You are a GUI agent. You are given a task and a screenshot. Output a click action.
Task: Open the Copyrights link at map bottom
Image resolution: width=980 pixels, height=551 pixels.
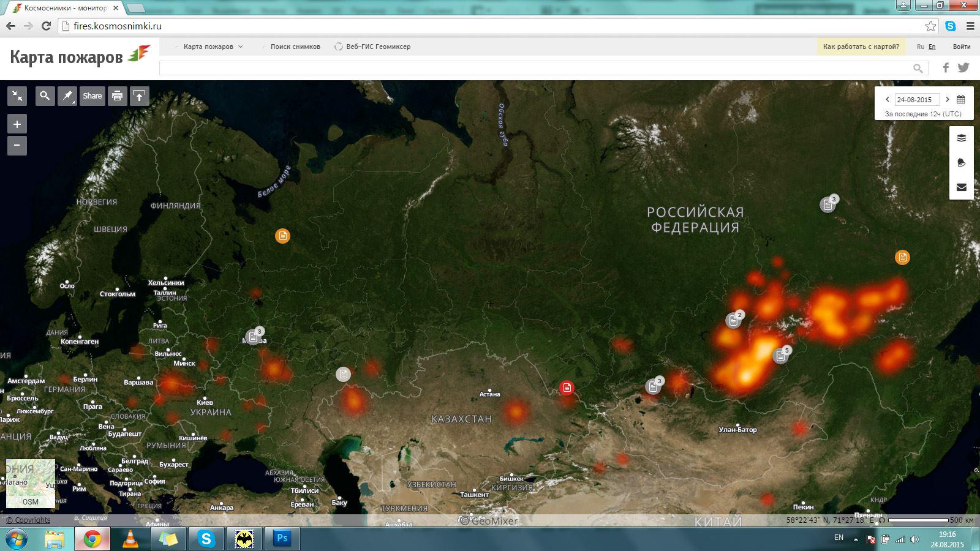[x=29, y=520]
